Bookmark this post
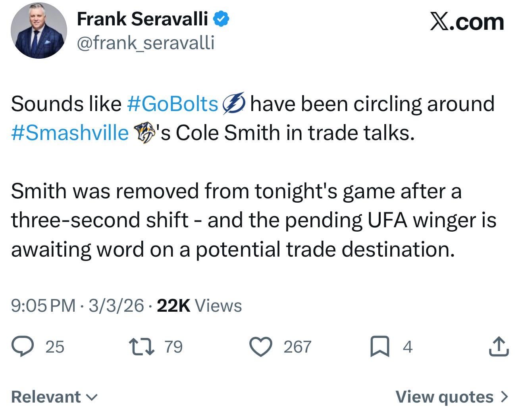The image size is (524, 420). pos(380,346)
